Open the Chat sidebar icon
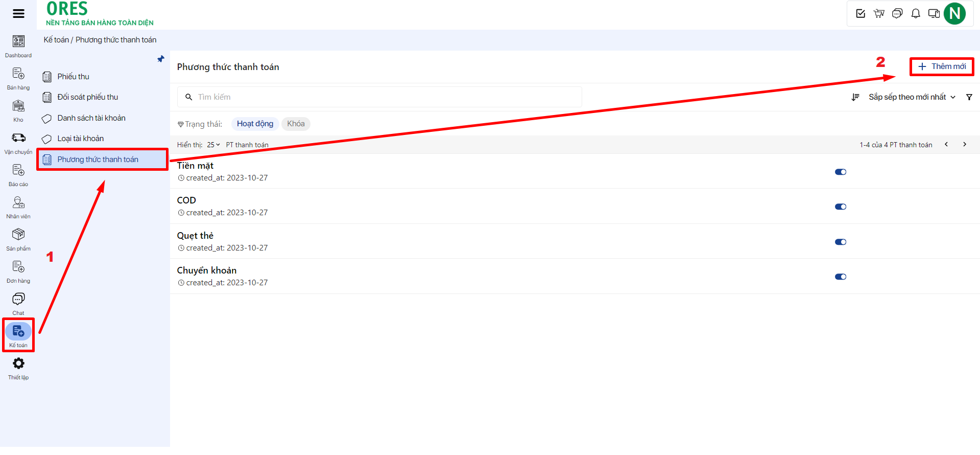 click(18, 299)
